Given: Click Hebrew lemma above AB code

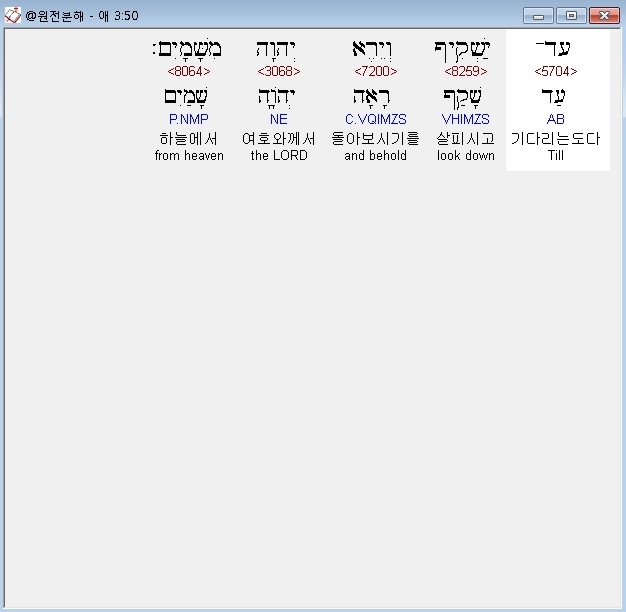Looking at the screenshot, I should pos(553,97).
